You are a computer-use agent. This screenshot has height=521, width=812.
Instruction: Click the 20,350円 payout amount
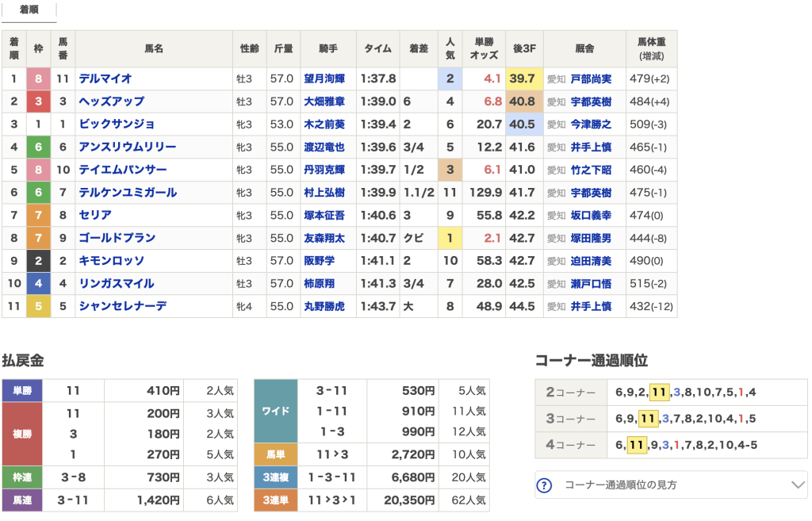(x=409, y=500)
